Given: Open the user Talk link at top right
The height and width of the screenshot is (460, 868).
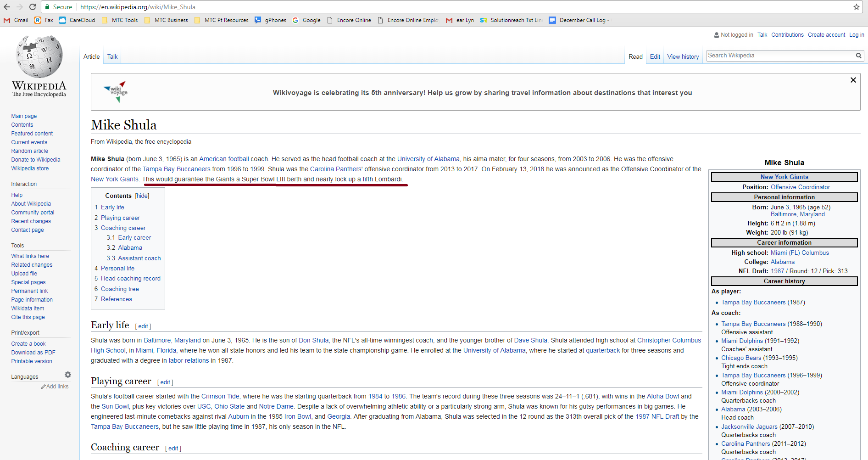Looking at the screenshot, I should point(762,35).
